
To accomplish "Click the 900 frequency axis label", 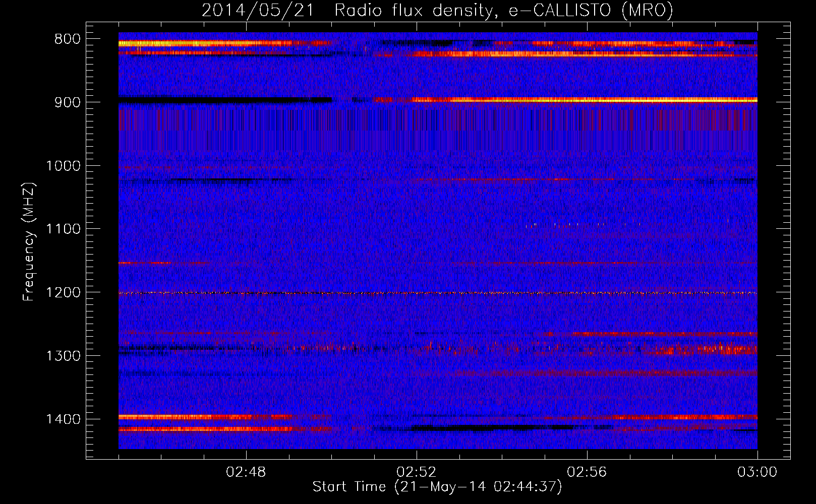I will 67,102.
